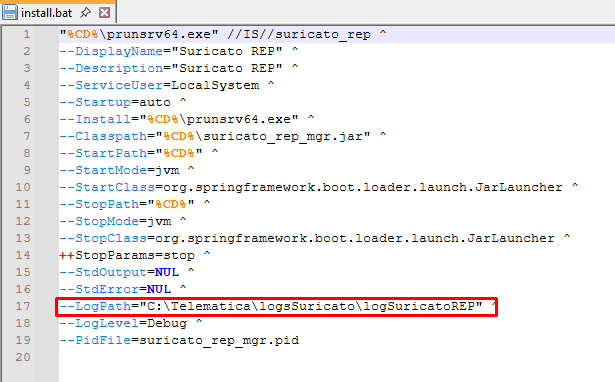The height and width of the screenshot is (382, 615).
Task: Click the --StartClass JarLauncher line
Action: click(x=319, y=187)
